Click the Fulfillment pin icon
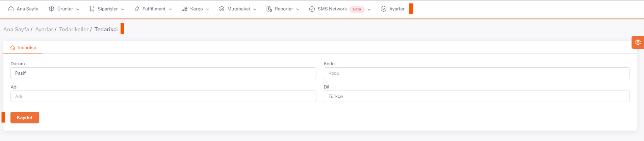The height and width of the screenshot is (141, 644). [137, 9]
